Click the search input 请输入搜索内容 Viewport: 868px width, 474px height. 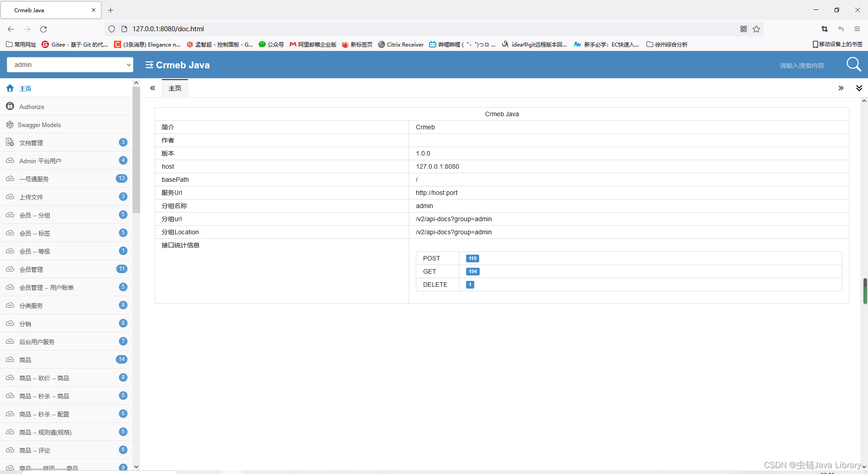tap(802, 66)
